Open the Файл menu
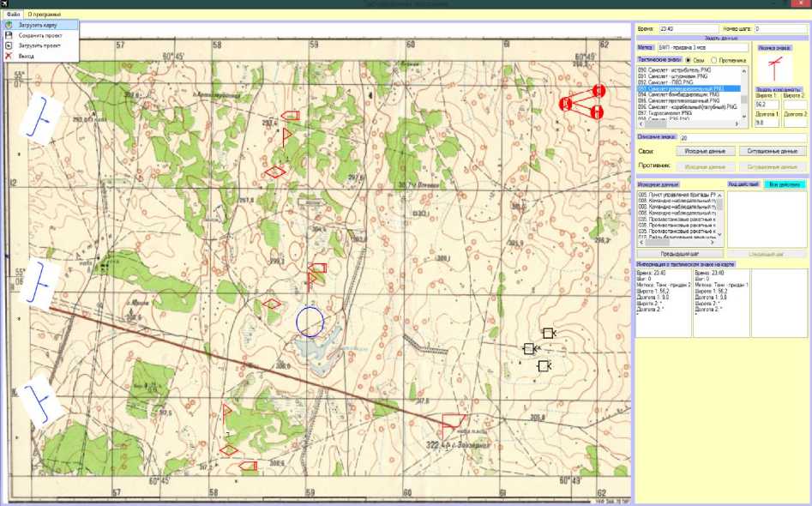 tap(13, 15)
